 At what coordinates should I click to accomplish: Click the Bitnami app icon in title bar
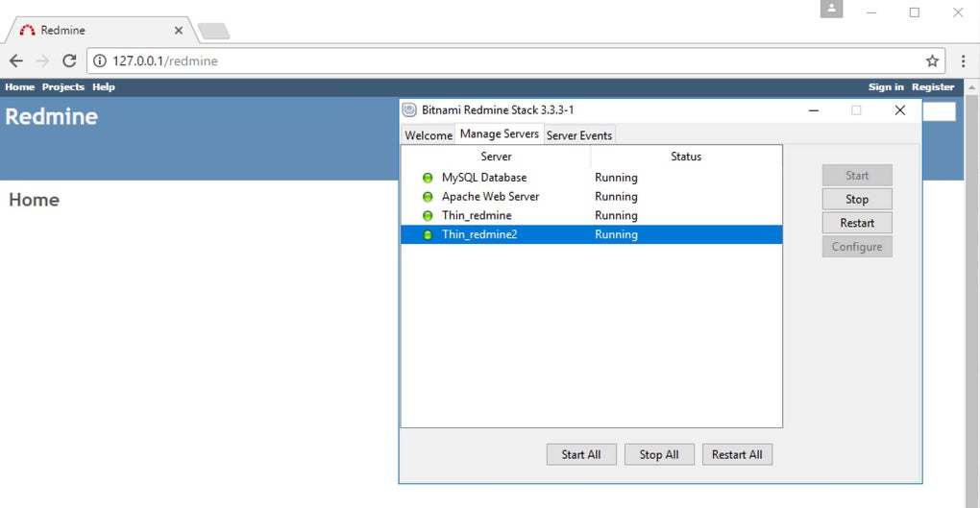409,110
